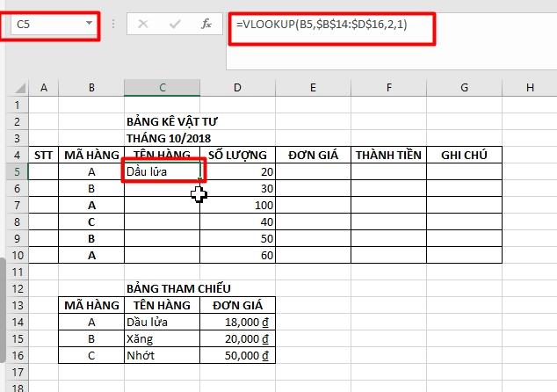This screenshot has width=557, height=392.
Task: Click title cell 'BẢNG KÊ VẬT TƯ'
Action: (172, 122)
